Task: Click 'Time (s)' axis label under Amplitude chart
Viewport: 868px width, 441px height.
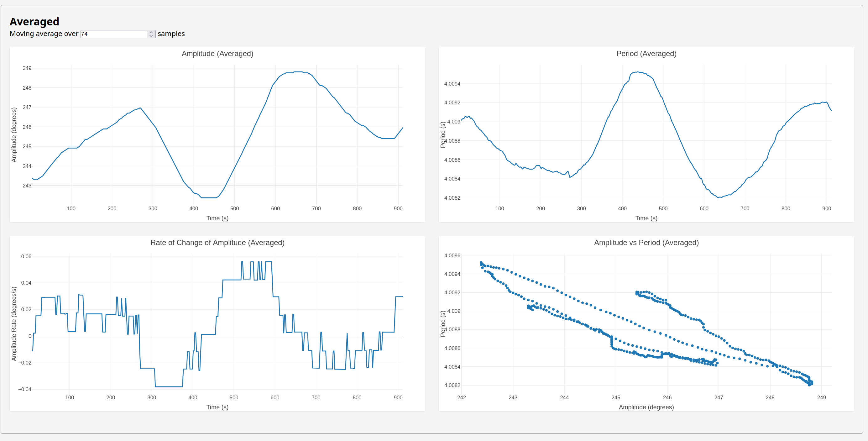Action: pos(217,218)
